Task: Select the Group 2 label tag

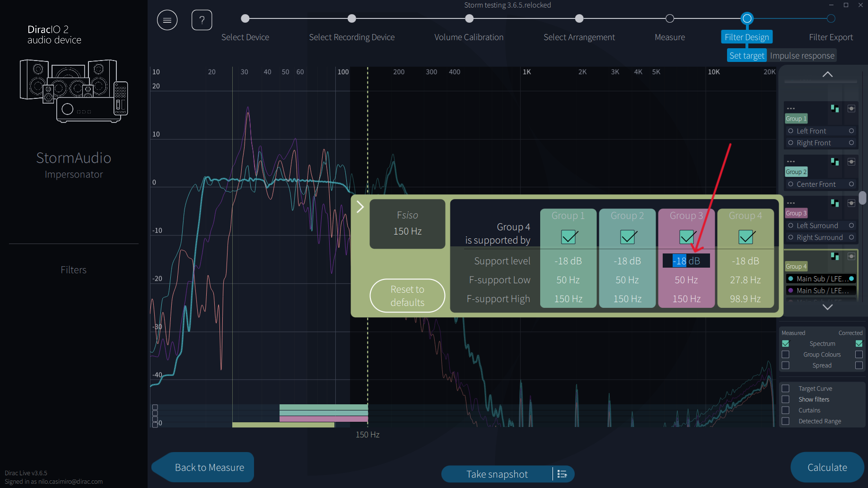Action: pyautogui.click(x=796, y=172)
